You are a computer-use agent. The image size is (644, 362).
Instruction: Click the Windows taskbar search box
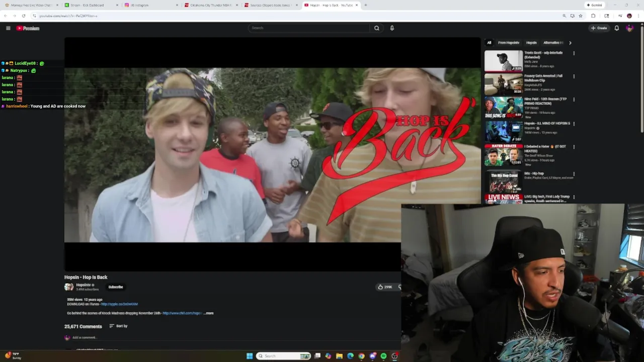point(284,356)
